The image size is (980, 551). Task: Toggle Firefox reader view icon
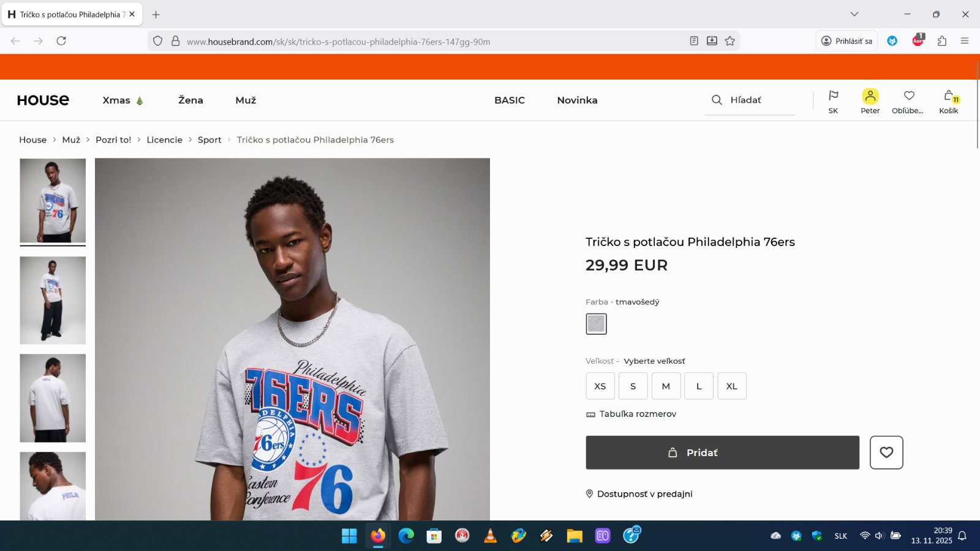[x=694, y=41]
